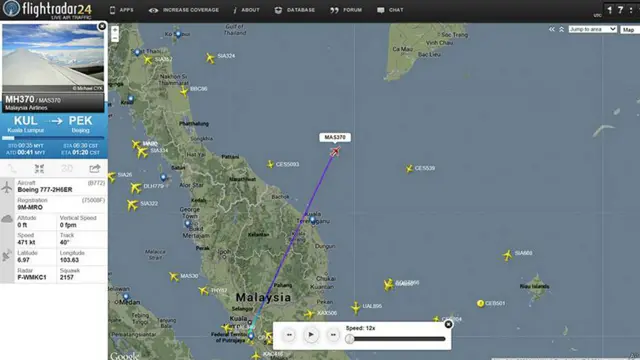Click the aircraft section icon
Screen dimensions: 640x360
[x=7, y=187]
